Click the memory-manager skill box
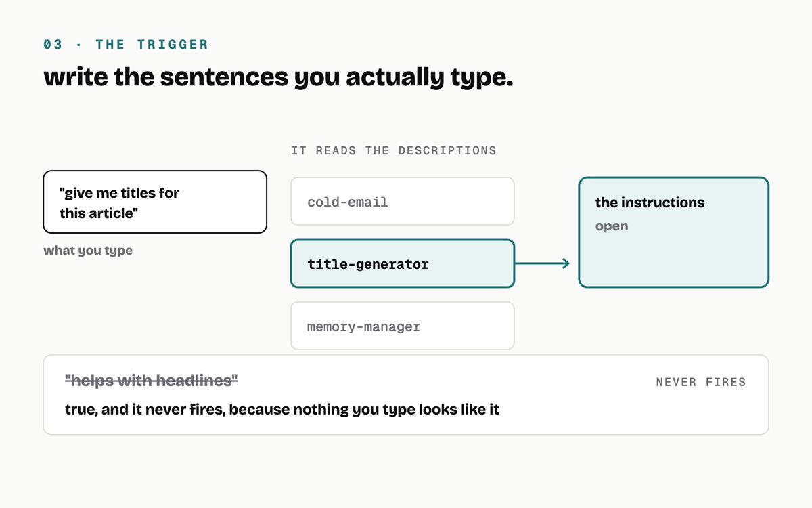 (403, 326)
